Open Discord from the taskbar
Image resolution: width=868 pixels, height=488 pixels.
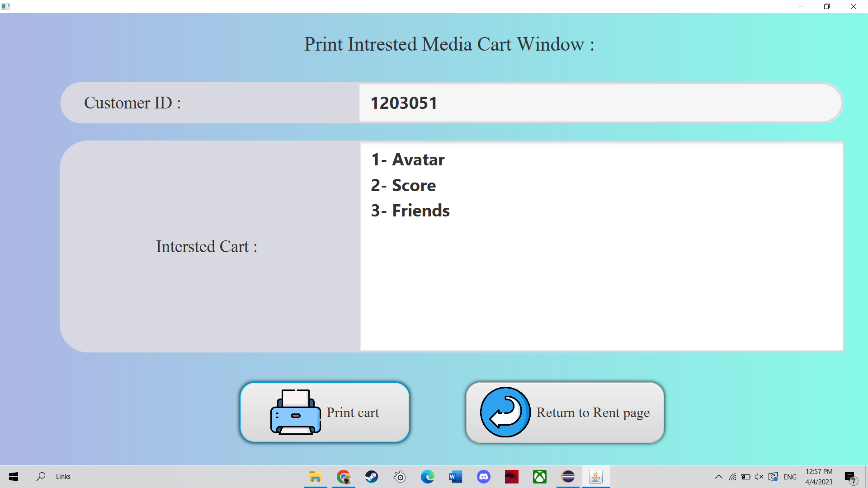point(484,477)
